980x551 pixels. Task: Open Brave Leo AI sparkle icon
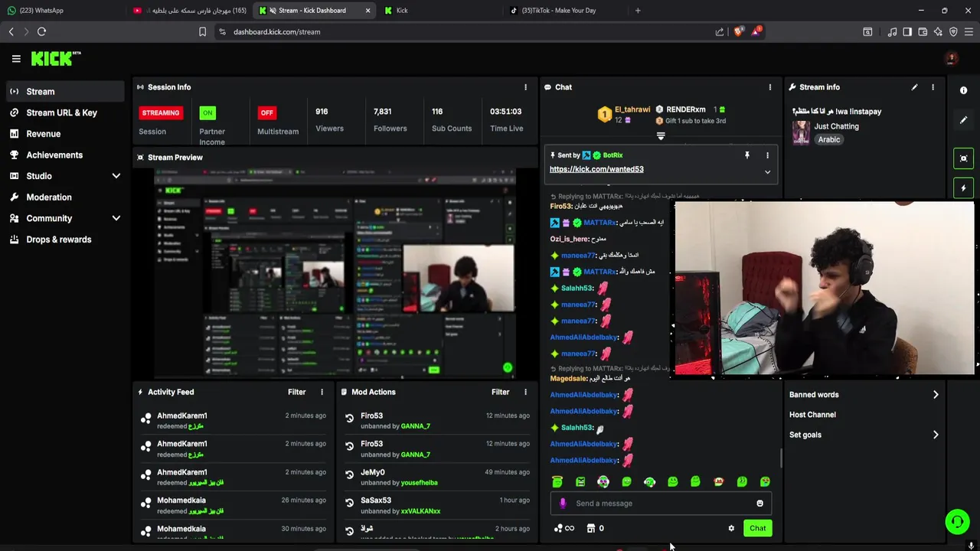(x=938, y=31)
